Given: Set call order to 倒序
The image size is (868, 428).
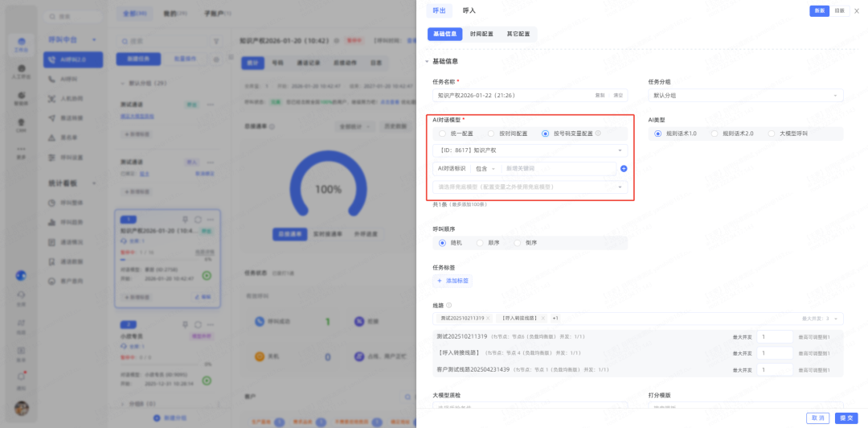Looking at the screenshot, I should click(x=518, y=241).
